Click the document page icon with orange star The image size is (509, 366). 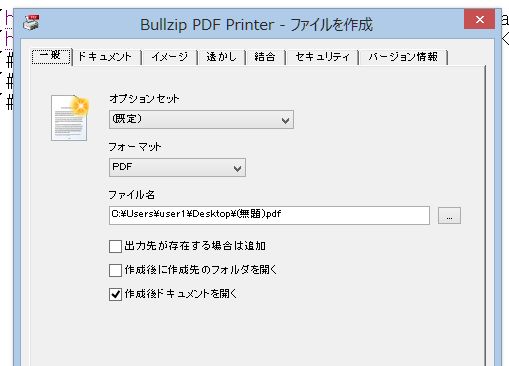(x=70, y=118)
